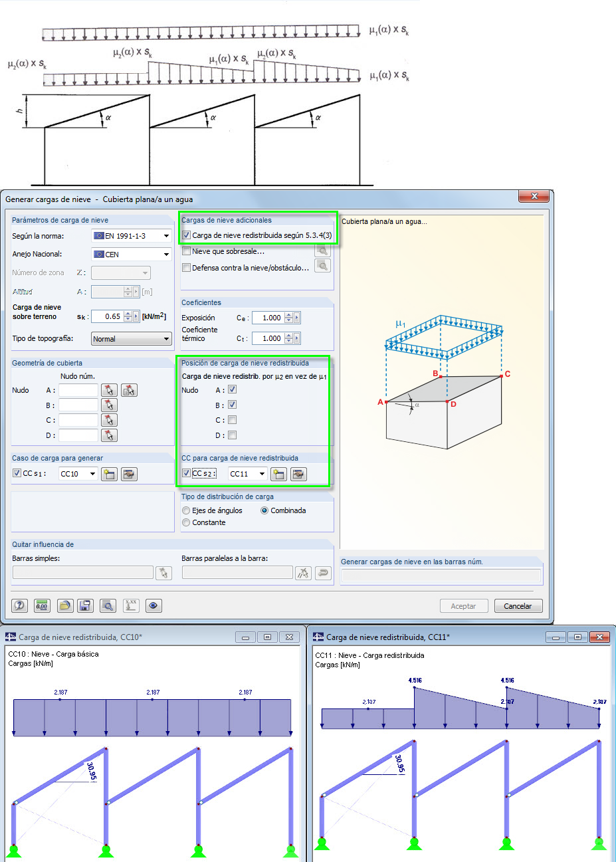
Task: Click RFEM icon in CC10 window title
Action: 11,637
